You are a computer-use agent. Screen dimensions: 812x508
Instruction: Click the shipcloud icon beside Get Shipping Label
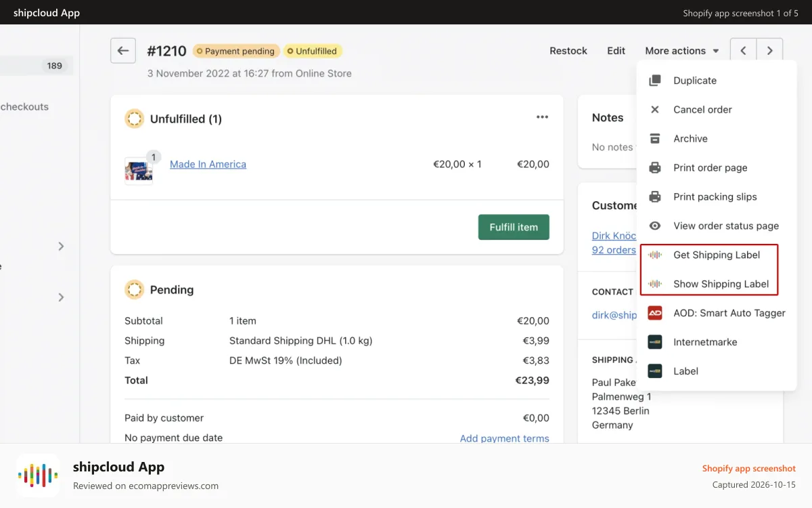[x=655, y=255]
